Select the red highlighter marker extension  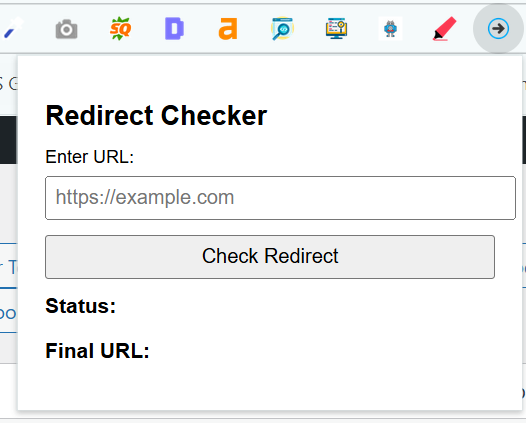444,29
